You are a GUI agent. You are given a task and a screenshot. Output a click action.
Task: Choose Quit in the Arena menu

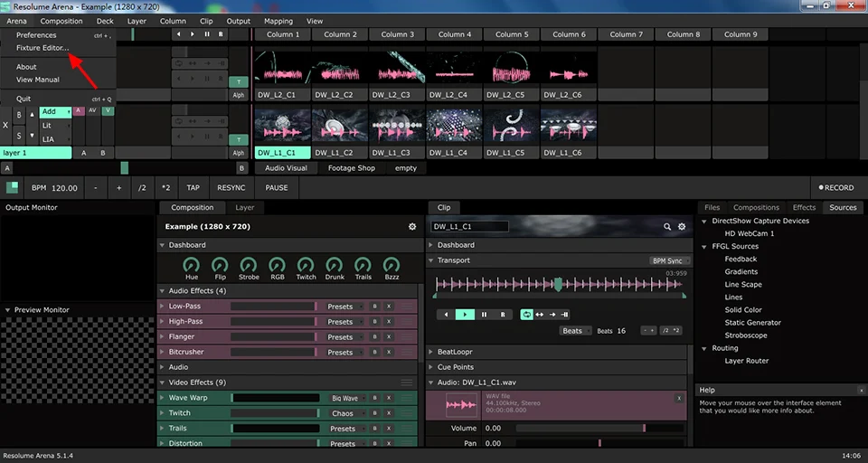point(24,99)
